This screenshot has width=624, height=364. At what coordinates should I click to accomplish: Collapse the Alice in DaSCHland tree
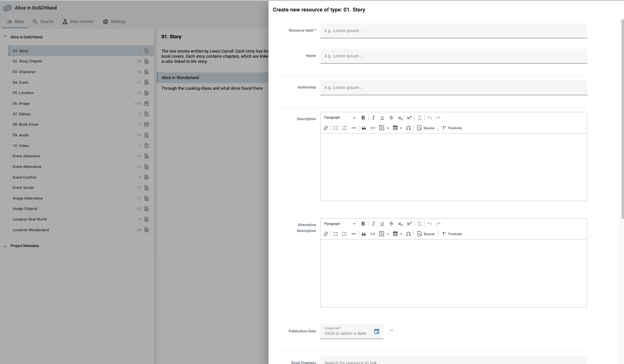click(6, 37)
